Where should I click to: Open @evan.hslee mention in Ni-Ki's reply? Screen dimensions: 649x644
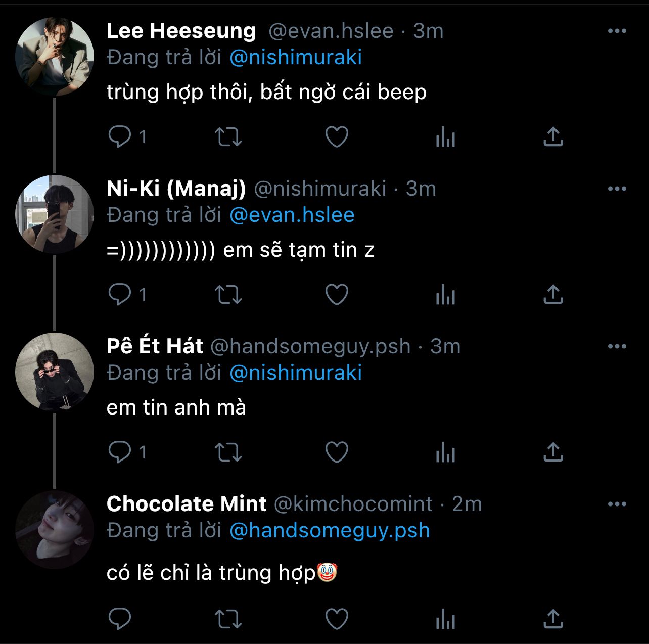click(x=292, y=215)
